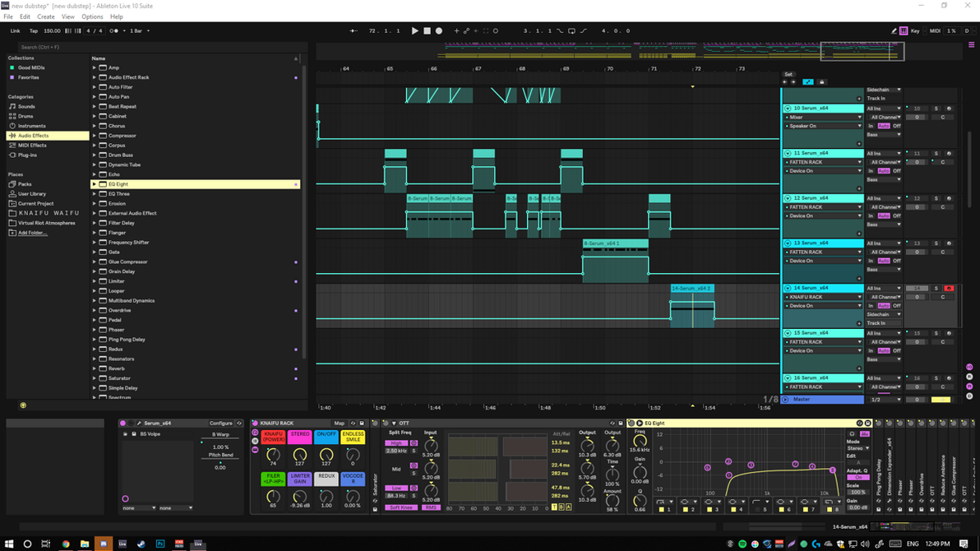Solo track 11 Serum_x64

[936, 154]
